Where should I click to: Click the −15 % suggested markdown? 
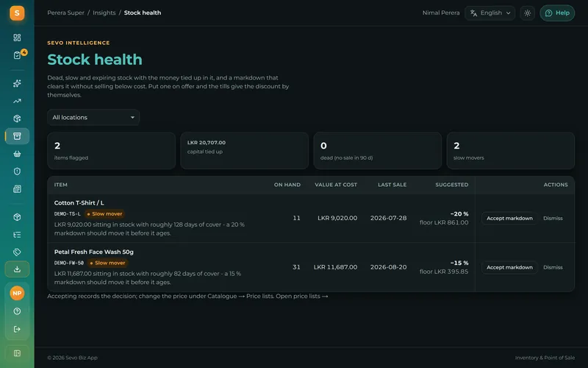[x=459, y=263]
